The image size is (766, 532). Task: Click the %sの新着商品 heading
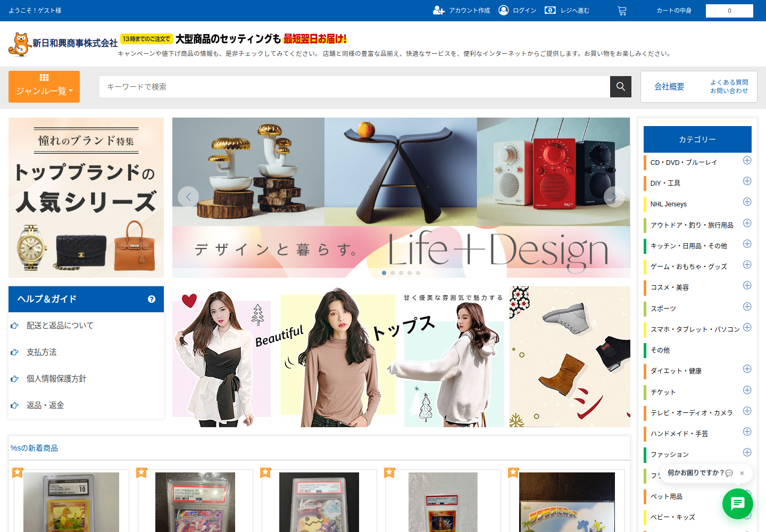[34, 448]
